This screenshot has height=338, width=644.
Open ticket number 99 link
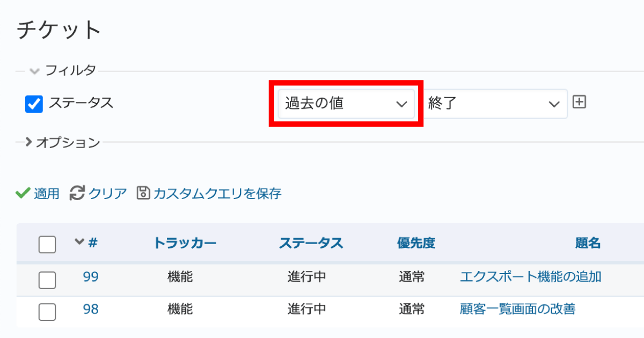(91, 277)
